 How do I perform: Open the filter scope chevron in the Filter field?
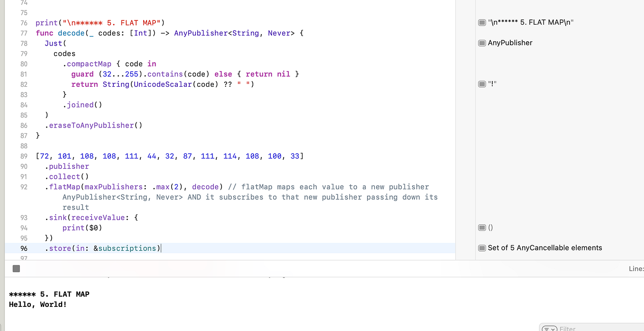[553, 328]
